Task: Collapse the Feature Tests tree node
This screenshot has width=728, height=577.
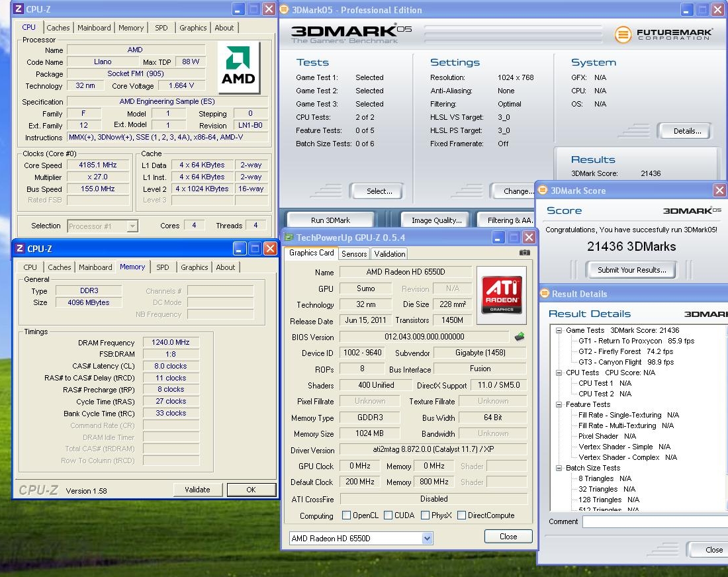Action: (559, 405)
